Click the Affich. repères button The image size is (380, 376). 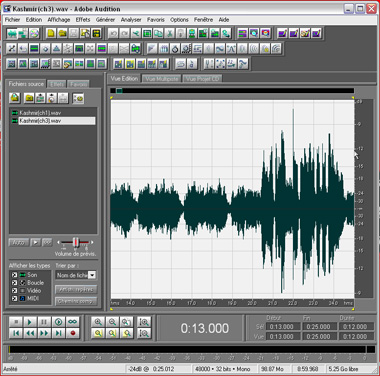76,290
